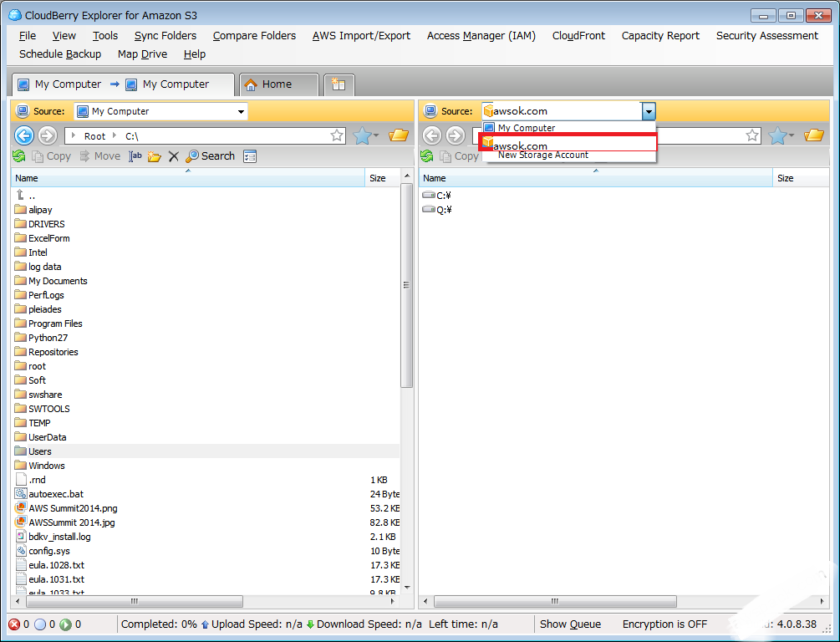Click the left pane path field

coord(205,135)
